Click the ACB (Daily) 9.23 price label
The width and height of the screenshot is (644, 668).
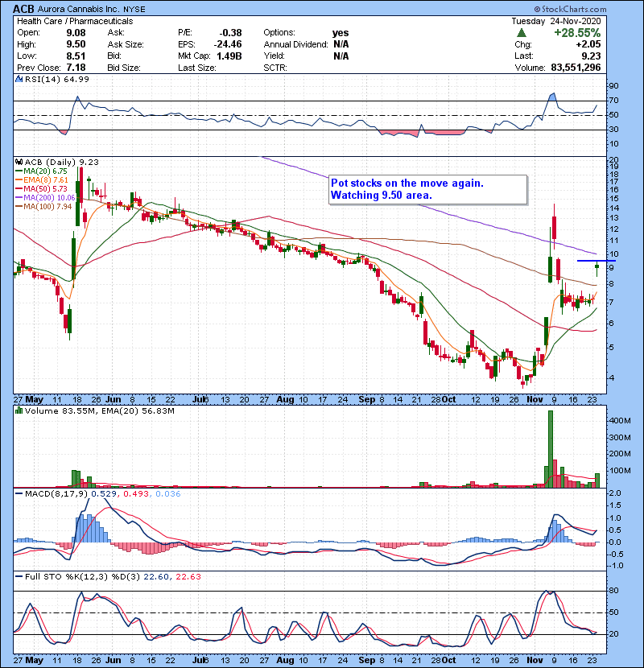(62, 163)
